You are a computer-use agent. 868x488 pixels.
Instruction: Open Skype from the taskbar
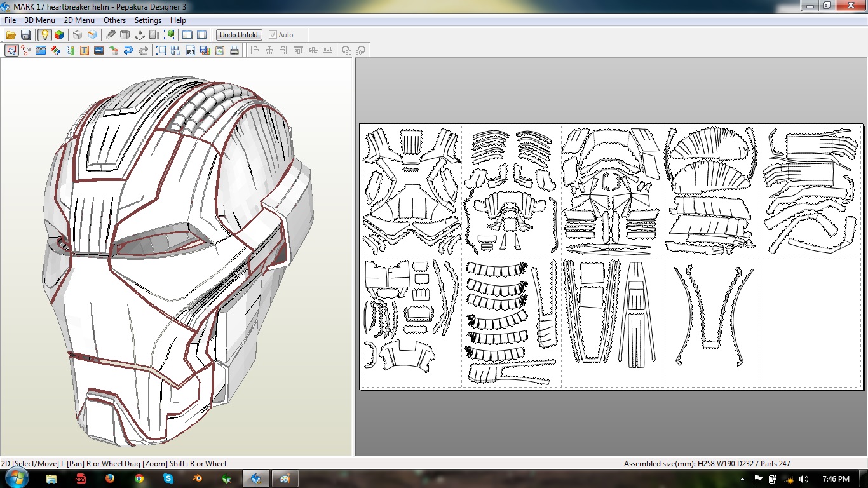click(x=168, y=478)
